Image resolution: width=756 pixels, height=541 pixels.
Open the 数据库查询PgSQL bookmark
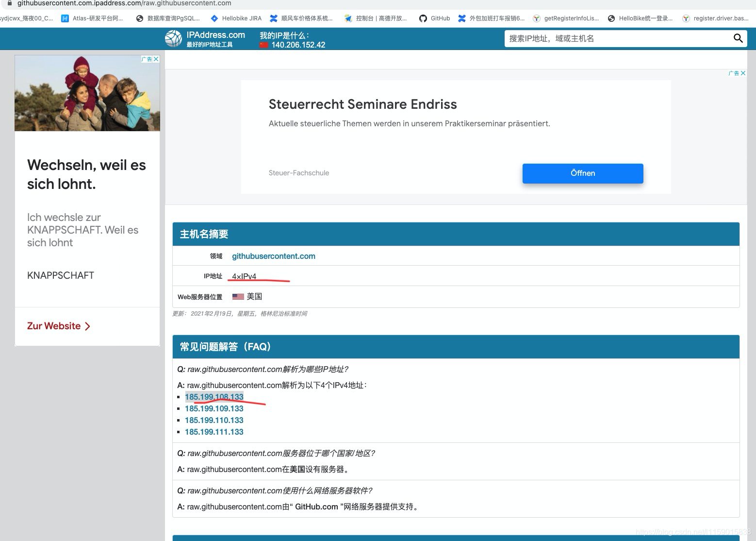click(168, 18)
